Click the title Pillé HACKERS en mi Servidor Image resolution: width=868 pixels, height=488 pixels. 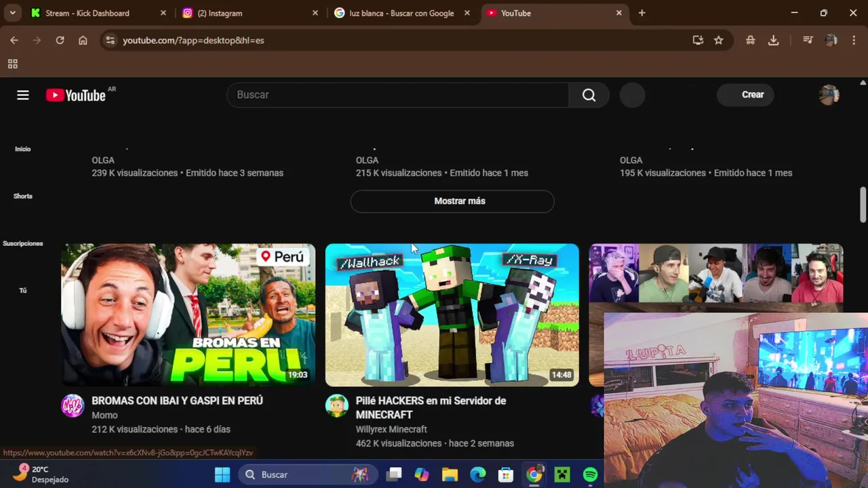tap(431, 407)
